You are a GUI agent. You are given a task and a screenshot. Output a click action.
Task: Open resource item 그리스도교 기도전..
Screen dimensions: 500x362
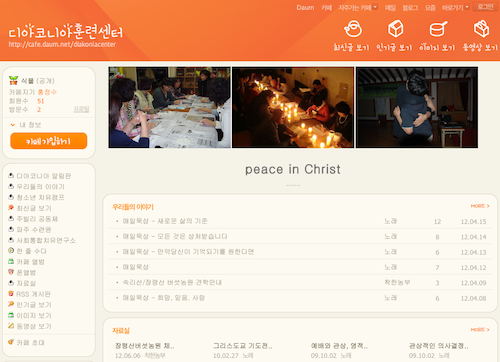(243, 346)
